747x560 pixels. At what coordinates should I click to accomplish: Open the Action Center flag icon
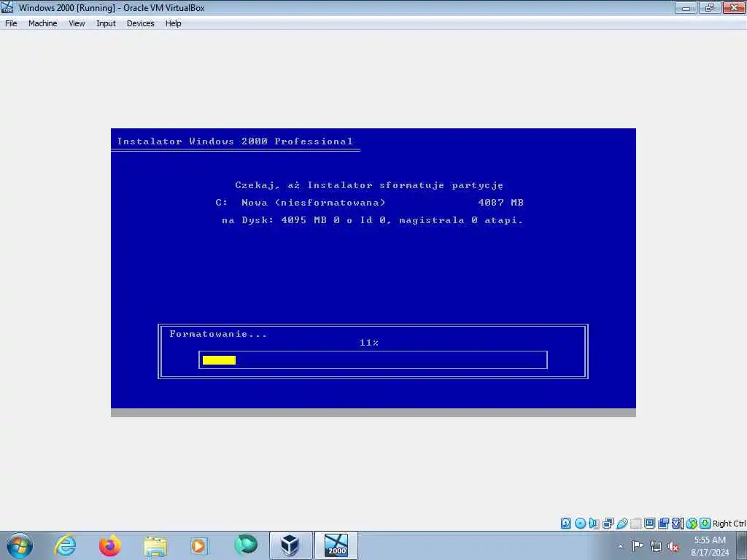[638, 546]
